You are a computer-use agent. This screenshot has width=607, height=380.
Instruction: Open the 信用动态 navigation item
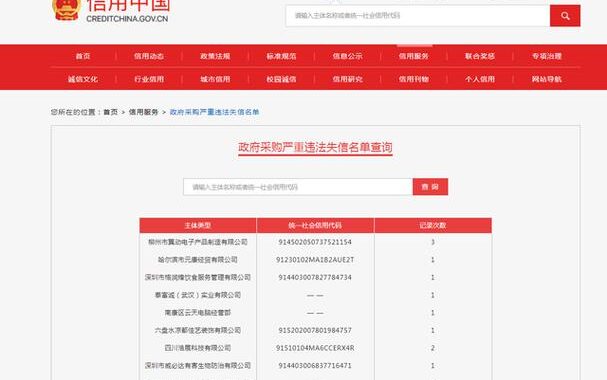[x=149, y=56]
